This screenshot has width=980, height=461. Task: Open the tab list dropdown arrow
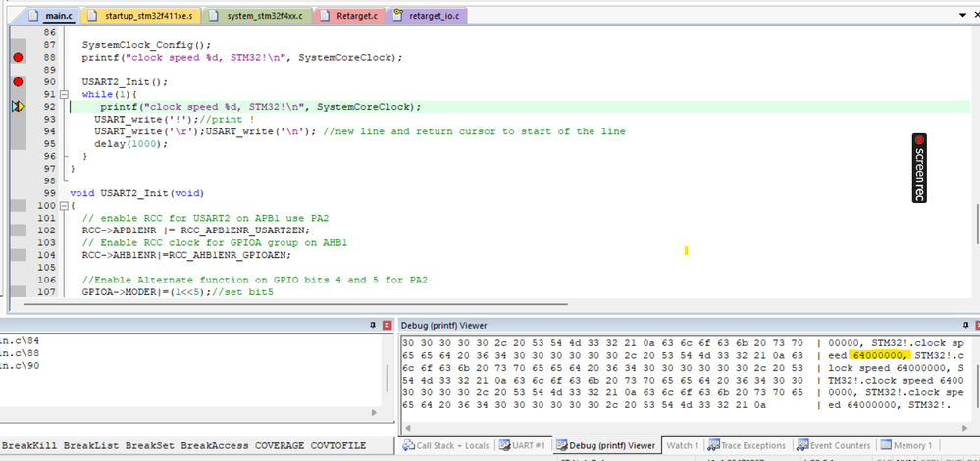tap(961, 15)
